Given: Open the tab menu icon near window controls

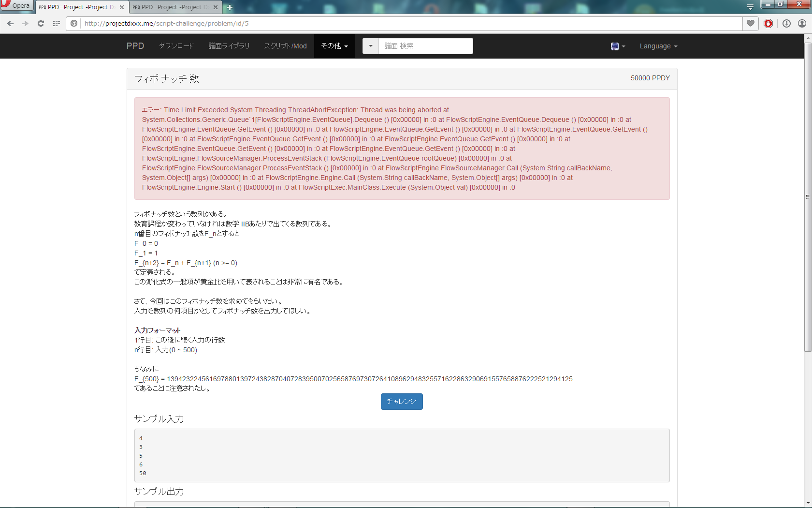Looking at the screenshot, I should click(750, 7).
